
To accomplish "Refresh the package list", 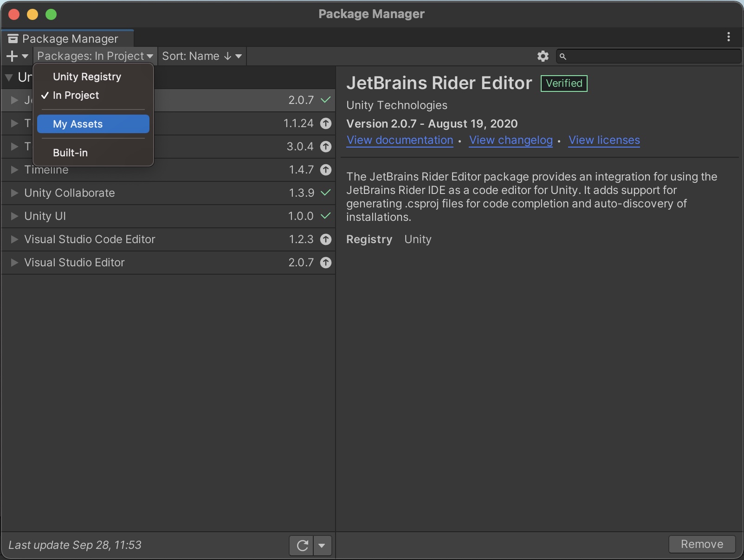I will tap(302, 546).
